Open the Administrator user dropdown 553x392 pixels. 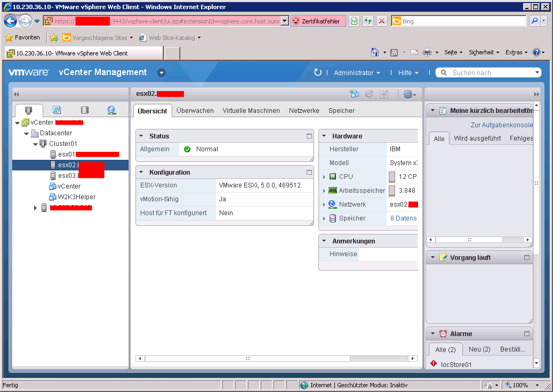[357, 73]
